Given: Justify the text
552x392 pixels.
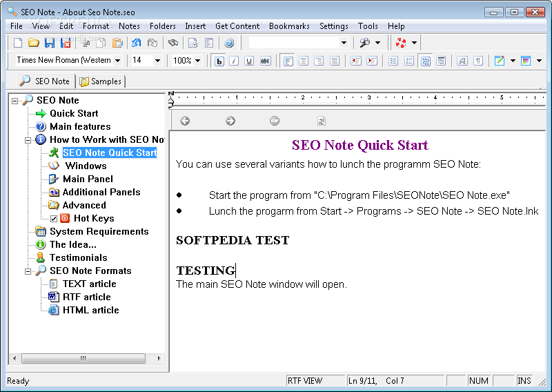Looking at the screenshot, I should pyautogui.click(x=335, y=61).
